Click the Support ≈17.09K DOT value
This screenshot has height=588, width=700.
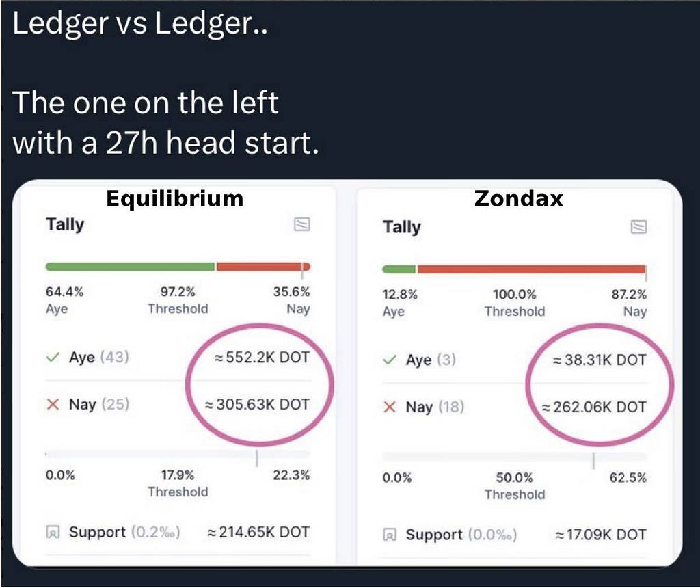coord(600,535)
